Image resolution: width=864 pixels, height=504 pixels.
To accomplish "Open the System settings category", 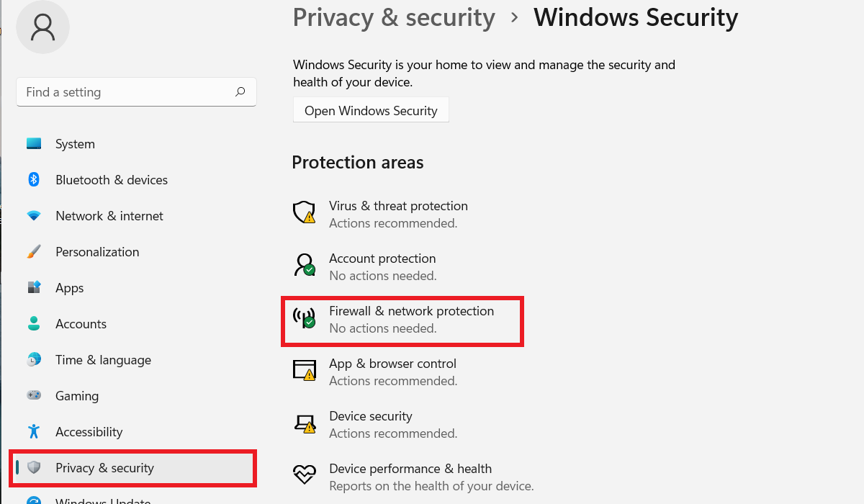I will [x=75, y=144].
